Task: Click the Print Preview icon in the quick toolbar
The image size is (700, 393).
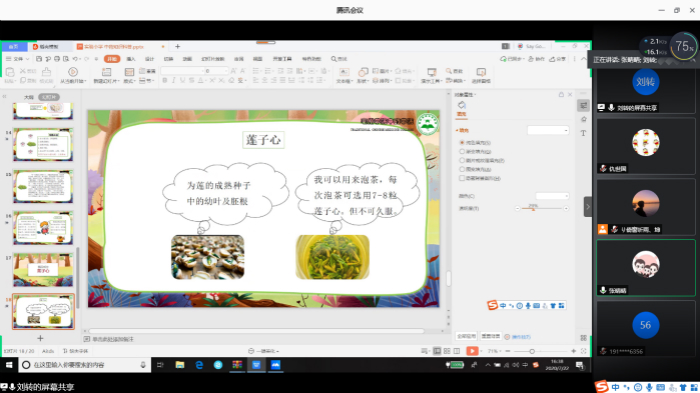Action: click(66, 59)
